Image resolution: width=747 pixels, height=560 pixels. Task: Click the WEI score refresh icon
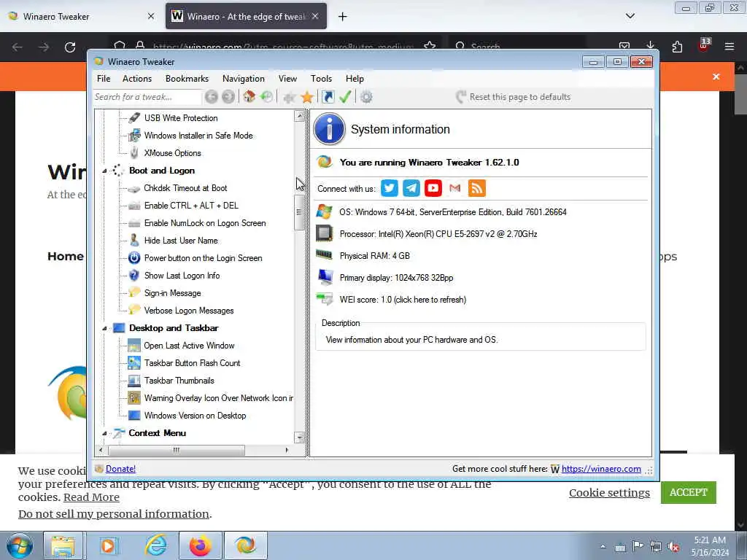(325, 299)
